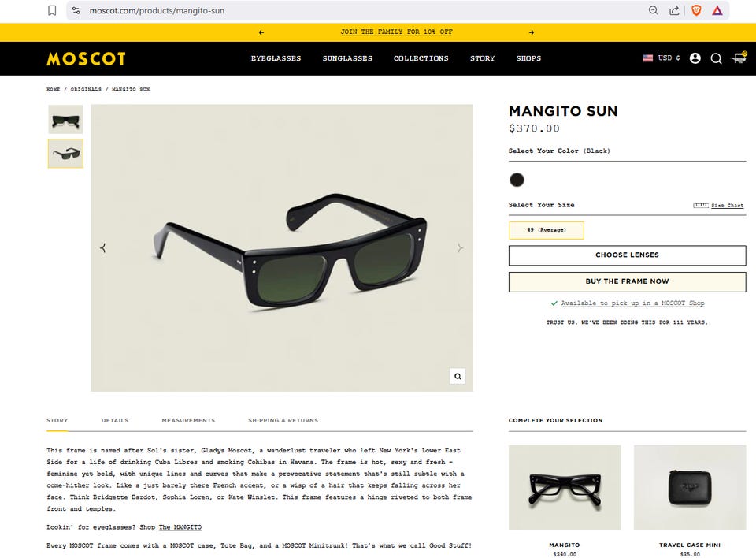Go back with banner left arrow
This screenshot has width=756, height=558.
(x=261, y=32)
